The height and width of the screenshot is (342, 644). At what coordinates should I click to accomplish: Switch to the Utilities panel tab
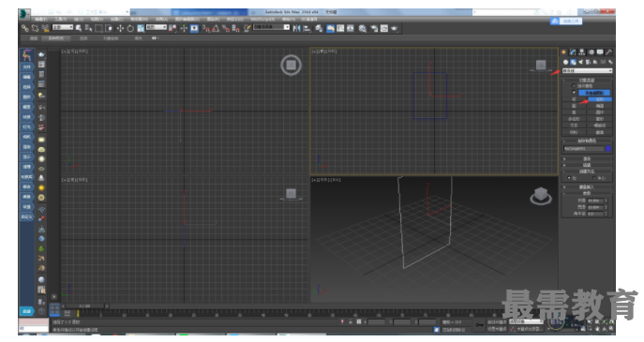tap(609, 52)
